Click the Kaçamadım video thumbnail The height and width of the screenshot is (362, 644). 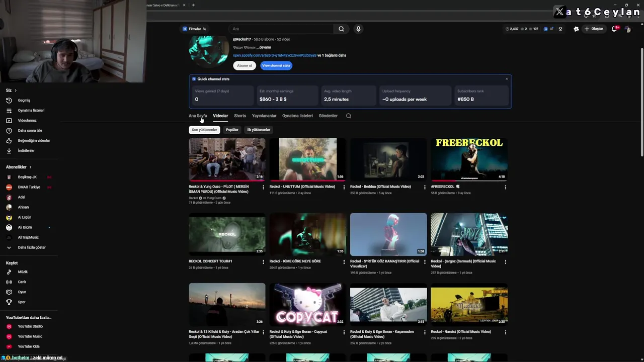pyautogui.click(x=388, y=305)
